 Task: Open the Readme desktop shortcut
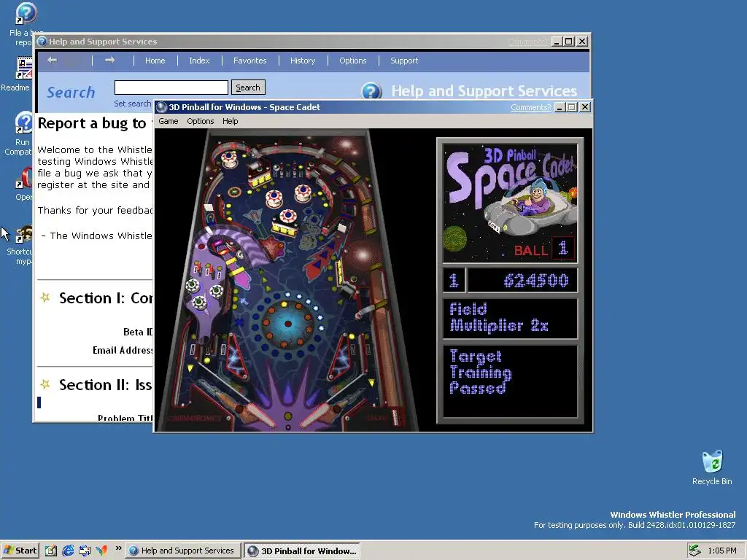(17, 74)
